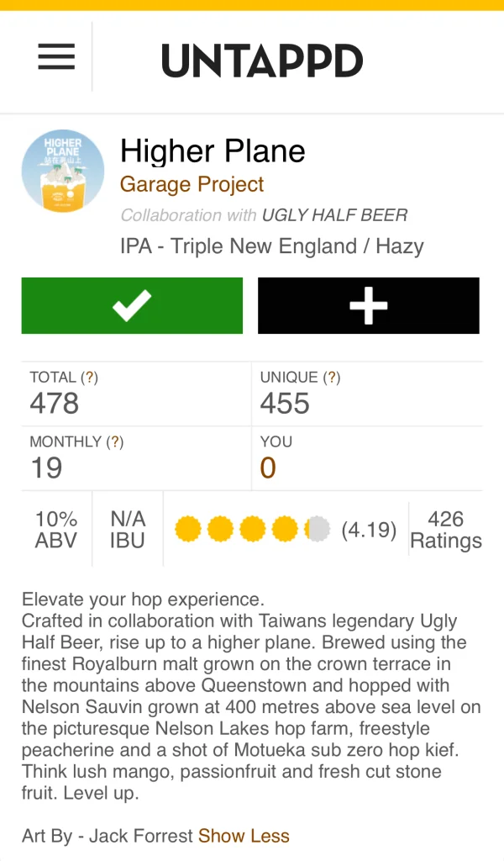Add beer to list with plus button
Image resolution: width=504 pixels, height=861 pixels.
tap(368, 306)
